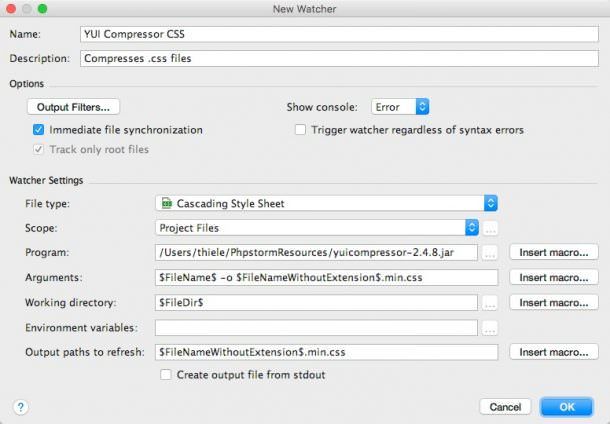This screenshot has width=610, height=424.
Task: Open the browse button next to Environment variables
Action: tap(490, 328)
